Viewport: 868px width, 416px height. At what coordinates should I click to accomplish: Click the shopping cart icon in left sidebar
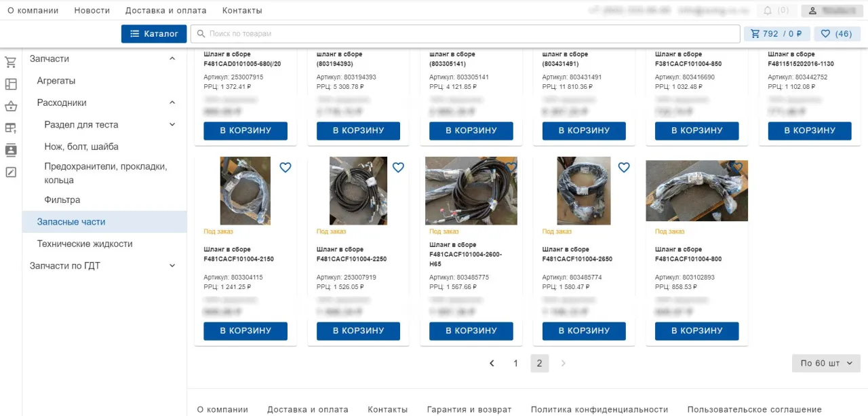click(x=11, y=62)
